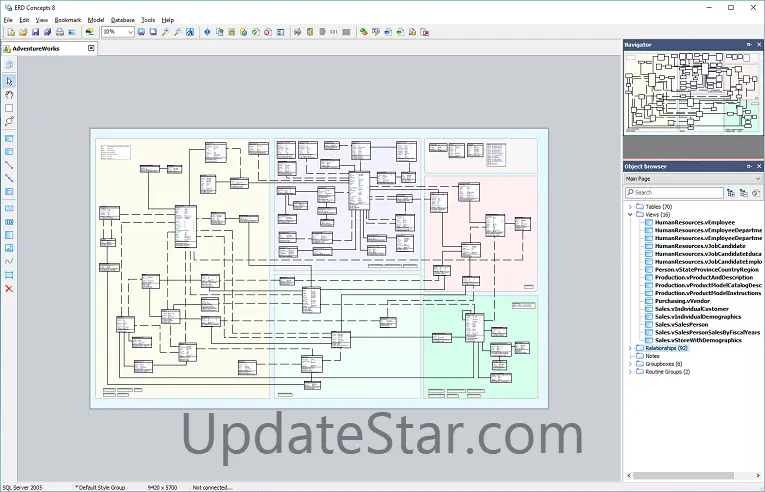This screenshot has height=492, width=765.
Task: Select Production.vProductModelInstructions view
Action: (708, 293)
